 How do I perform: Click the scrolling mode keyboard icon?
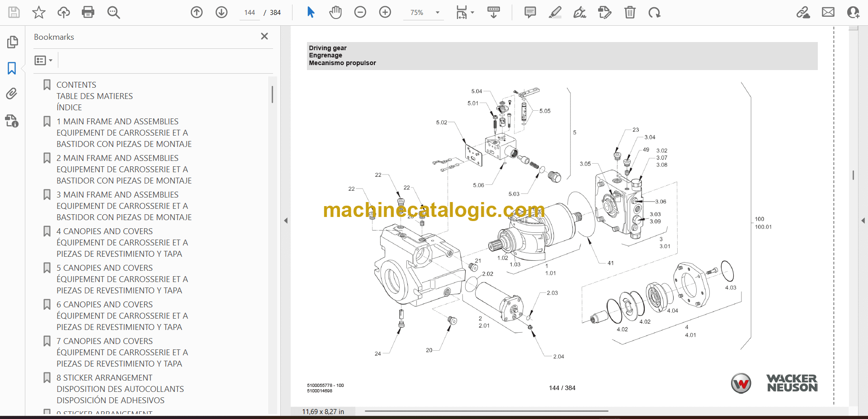(494, 12)
